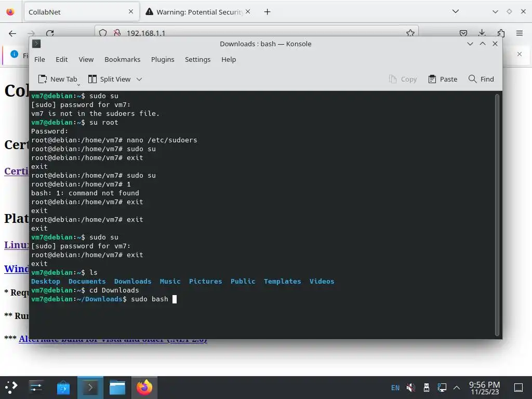Open the Konsole Edit menu
Image resolution: width=532 pixels, height=399 pixels.
pyautogui.click(x=61, y=59)
